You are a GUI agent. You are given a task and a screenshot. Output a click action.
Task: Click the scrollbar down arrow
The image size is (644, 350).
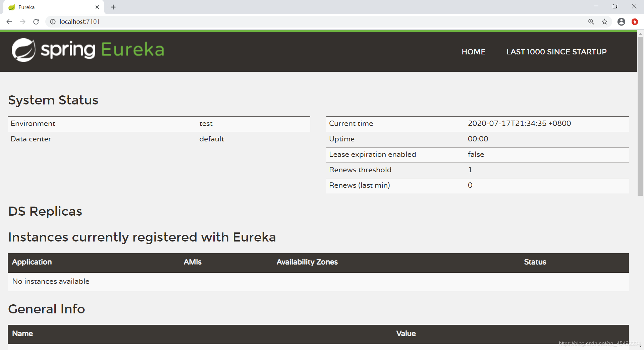(640, 346)
